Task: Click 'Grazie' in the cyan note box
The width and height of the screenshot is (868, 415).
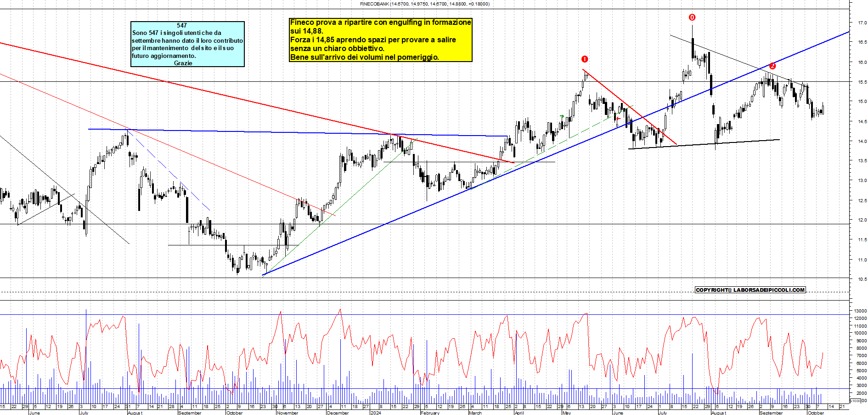Action: 183,63
